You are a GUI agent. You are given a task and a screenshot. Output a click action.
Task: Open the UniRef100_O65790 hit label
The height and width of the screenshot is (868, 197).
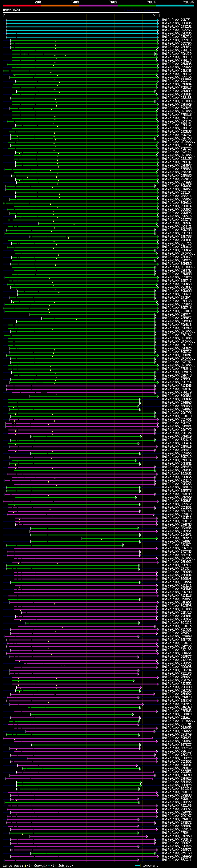point(177,43)
